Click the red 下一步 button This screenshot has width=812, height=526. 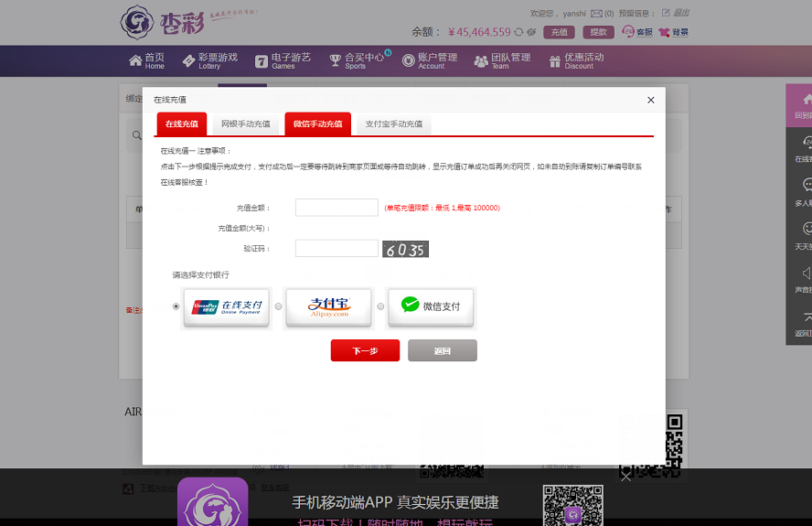[x=365, y=350]
